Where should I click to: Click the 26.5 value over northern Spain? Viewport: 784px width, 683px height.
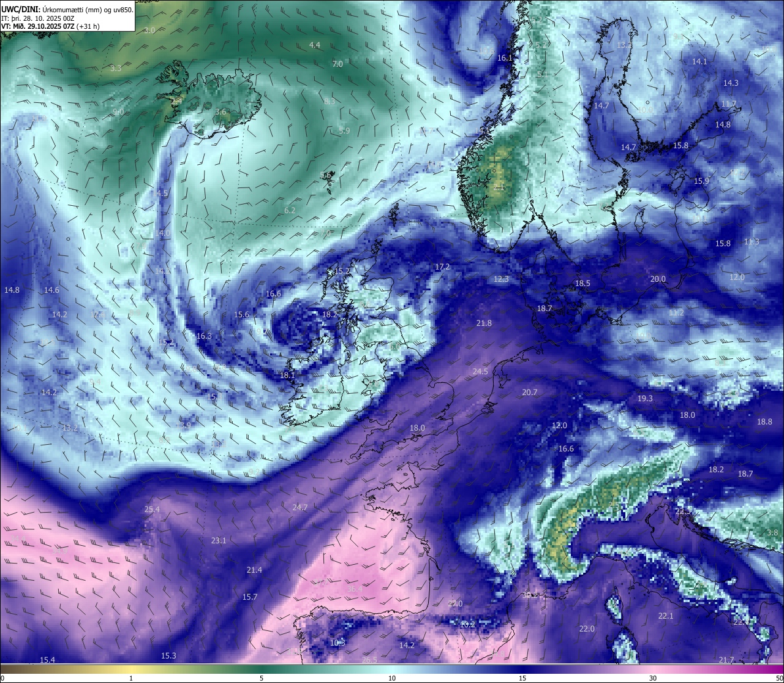[369, 660]
